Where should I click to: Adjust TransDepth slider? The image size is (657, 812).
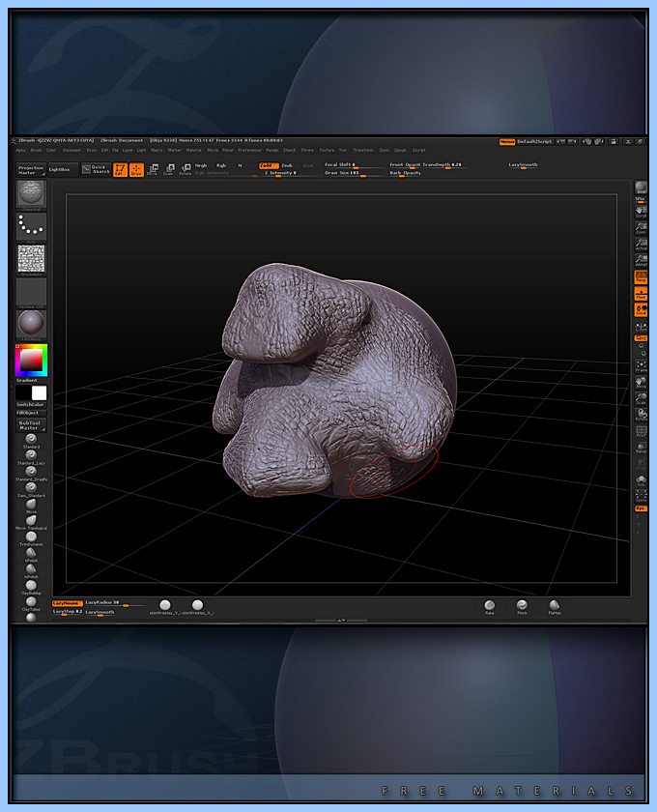(443, 165)
